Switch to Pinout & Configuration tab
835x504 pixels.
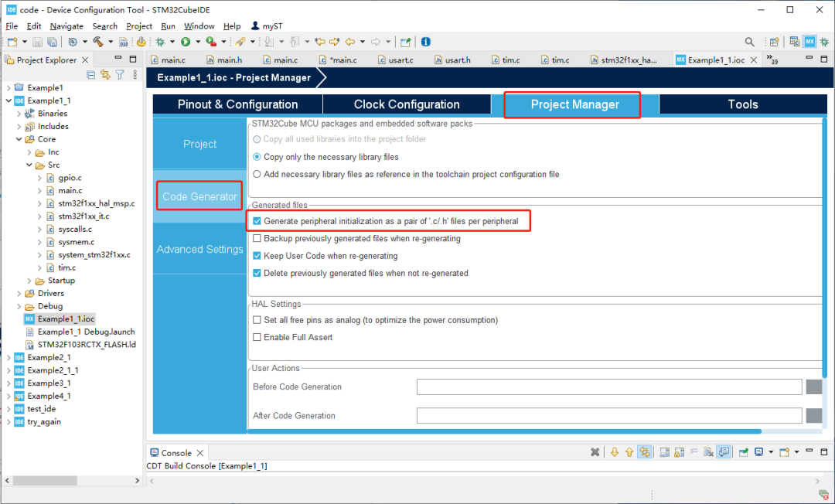coord(237,104)
